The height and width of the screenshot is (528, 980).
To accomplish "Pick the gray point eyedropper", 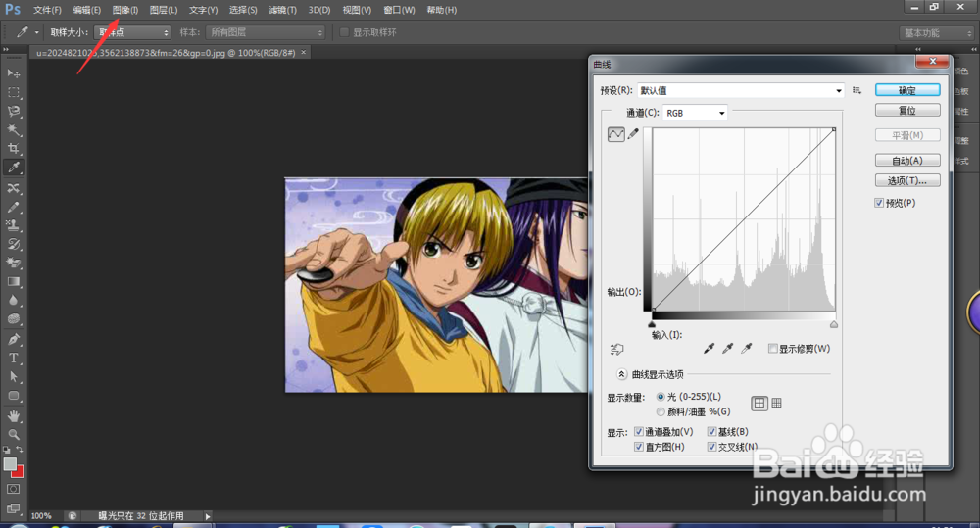I will click(x=727, y=349).
